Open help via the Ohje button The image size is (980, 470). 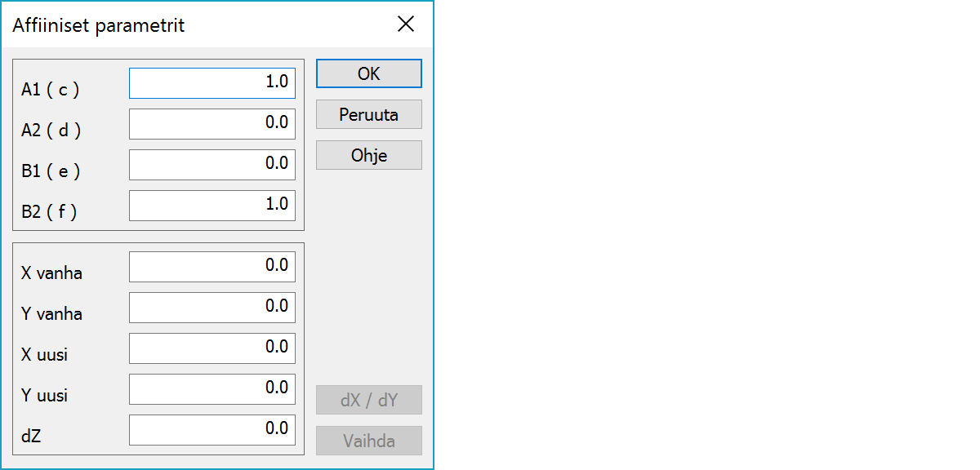pos(368,155)
